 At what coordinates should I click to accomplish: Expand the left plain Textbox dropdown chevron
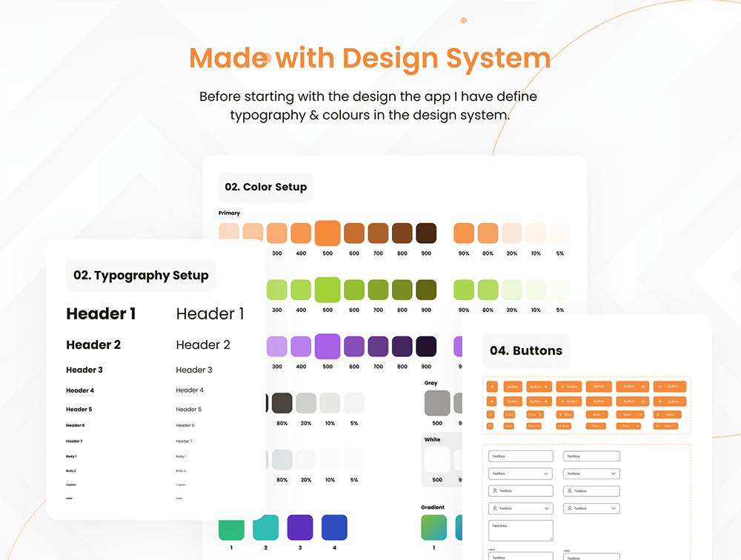[546, 473]
